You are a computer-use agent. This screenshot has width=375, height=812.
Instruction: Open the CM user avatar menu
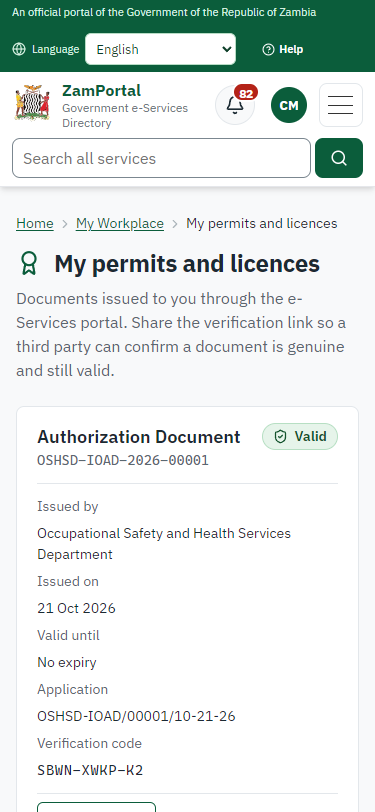pos(289,105)
